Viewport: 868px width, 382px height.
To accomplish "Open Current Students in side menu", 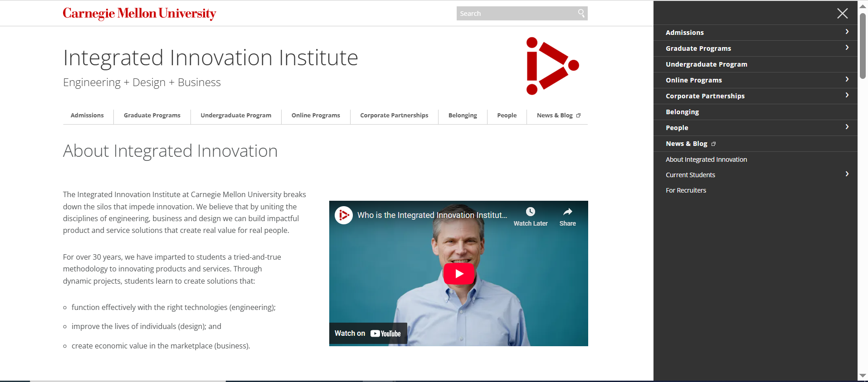I will point(690,175).
